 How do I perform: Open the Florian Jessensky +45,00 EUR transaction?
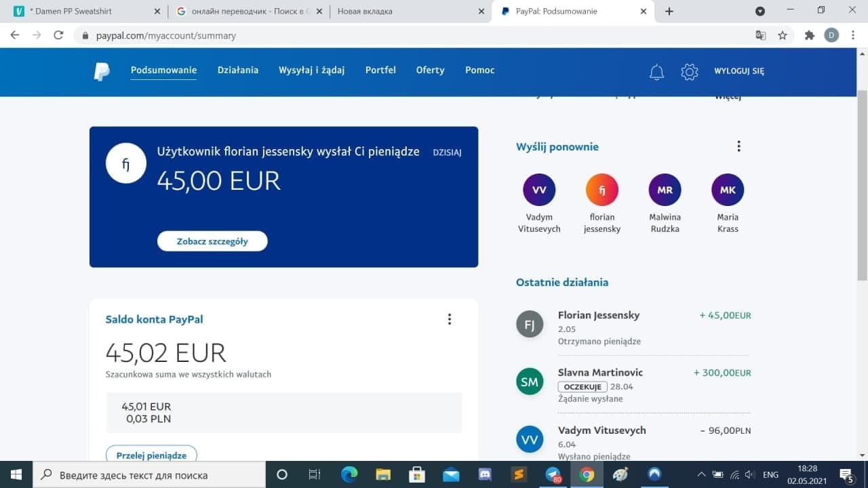tap(633, 327)
